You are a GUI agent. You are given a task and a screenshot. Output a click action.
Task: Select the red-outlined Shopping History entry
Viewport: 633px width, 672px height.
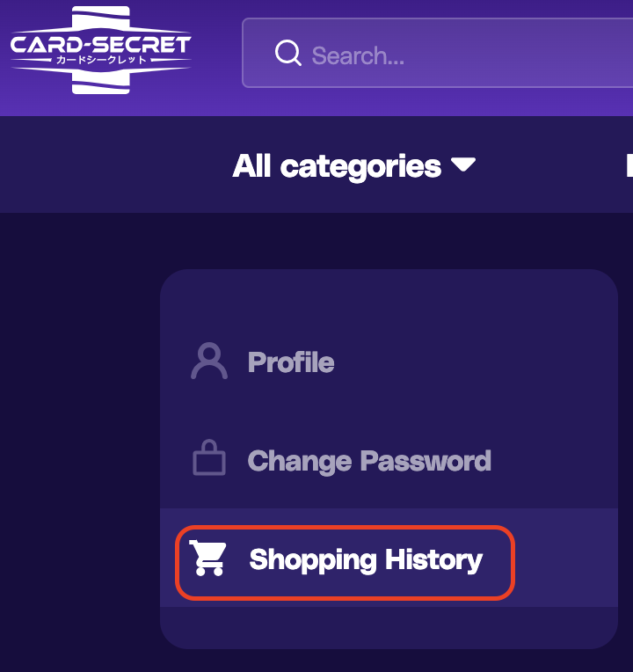pos(345,562)
